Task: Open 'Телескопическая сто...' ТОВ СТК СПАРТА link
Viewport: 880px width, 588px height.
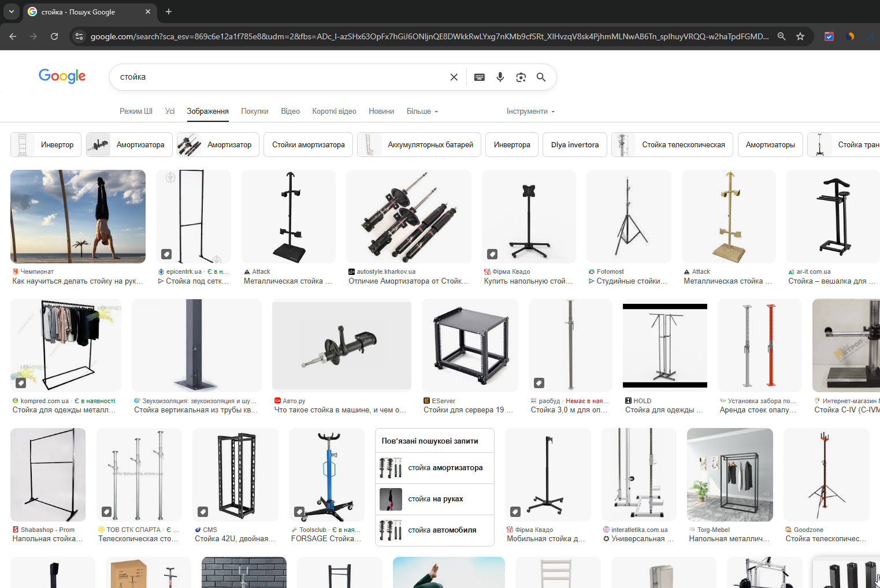Action: pyautogui.click(x=138, y=539)
